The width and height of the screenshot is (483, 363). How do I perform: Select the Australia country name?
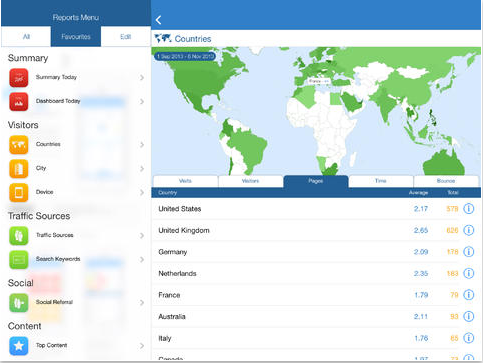[172, 317]
